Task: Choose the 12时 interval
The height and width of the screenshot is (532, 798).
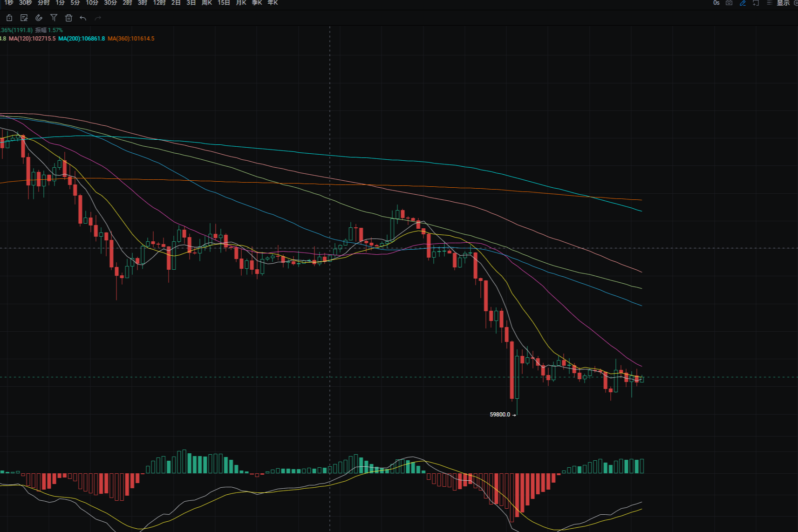Action: [159, 3]
